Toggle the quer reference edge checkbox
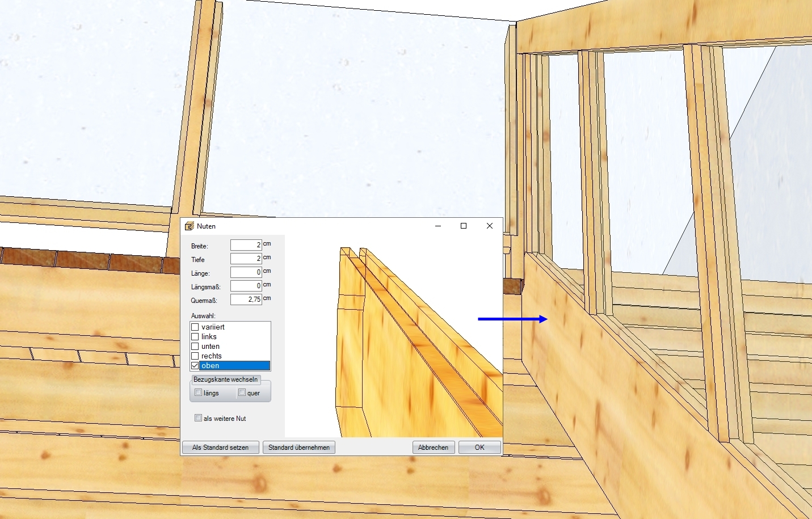 [242, 393]
